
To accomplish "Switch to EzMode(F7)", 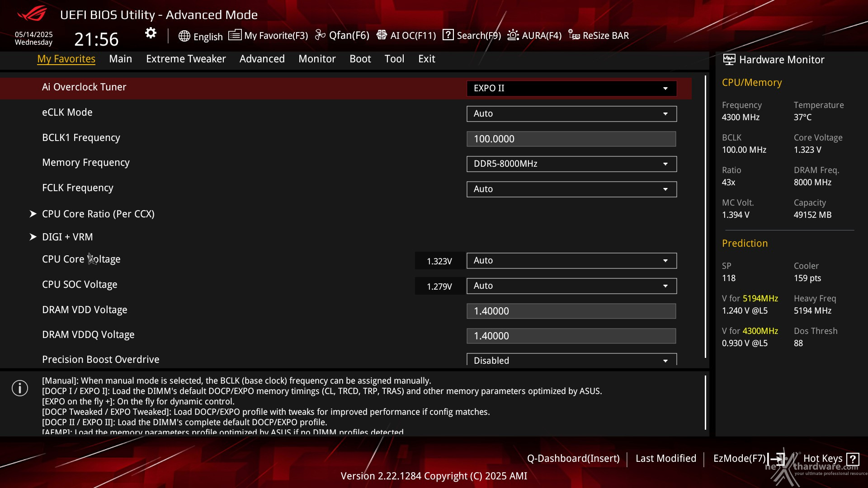I will click(x=739, y=459).
